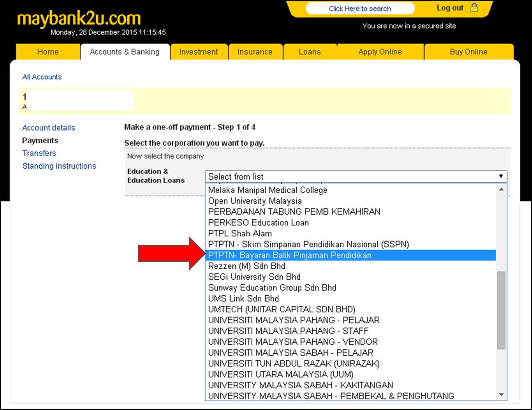Open Standing instructions link

tap(59, 166)
